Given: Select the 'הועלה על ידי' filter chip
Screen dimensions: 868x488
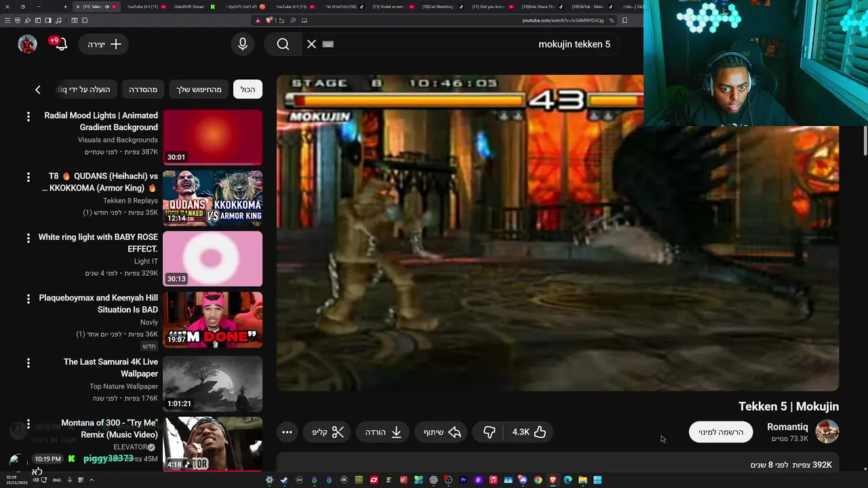Looking at the screenshot, I should tap(85, 89).
